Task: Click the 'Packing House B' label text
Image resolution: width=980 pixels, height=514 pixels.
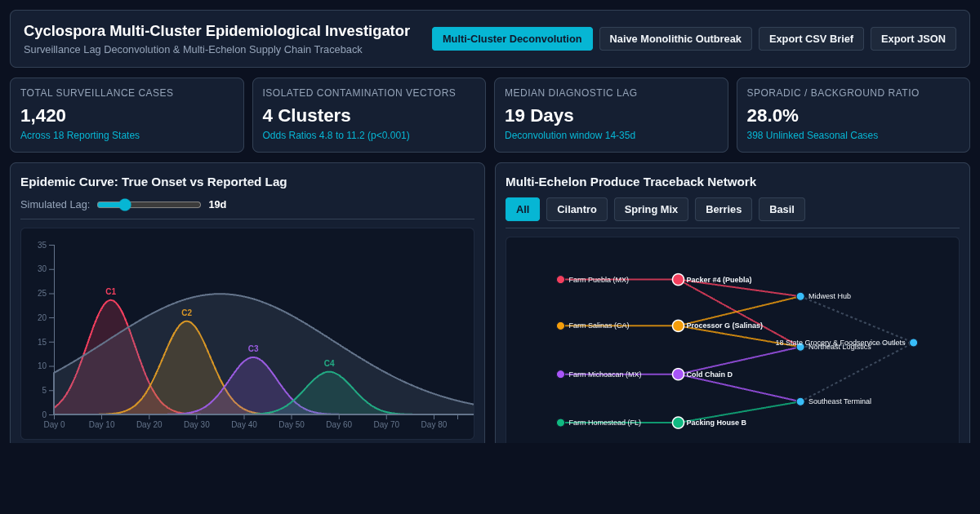Action: click(x=716, y=423)
